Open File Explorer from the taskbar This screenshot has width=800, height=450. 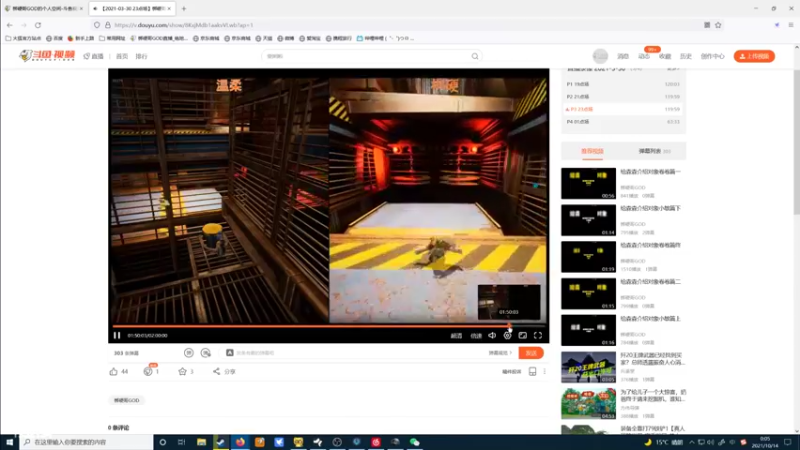(x=202, y=442)
